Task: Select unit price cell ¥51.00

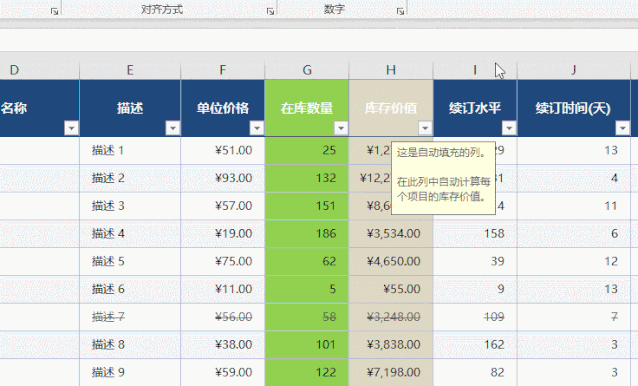Action: 223,150
